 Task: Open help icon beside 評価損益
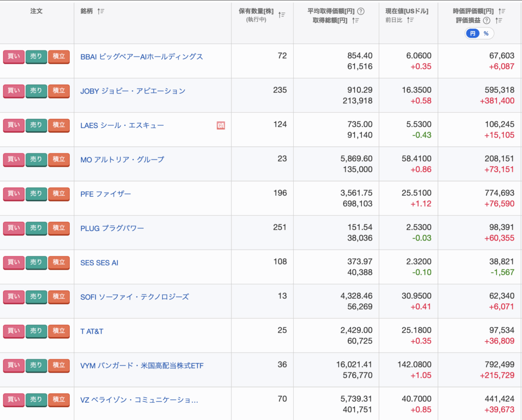coord(486,20)
